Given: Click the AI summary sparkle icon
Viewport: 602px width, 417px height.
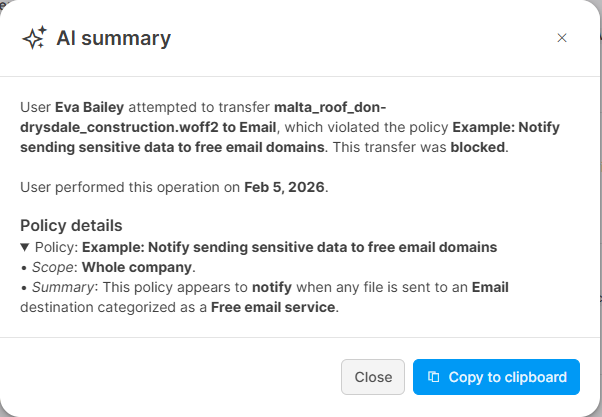Looking at the screenshot, I should [34, 38].
